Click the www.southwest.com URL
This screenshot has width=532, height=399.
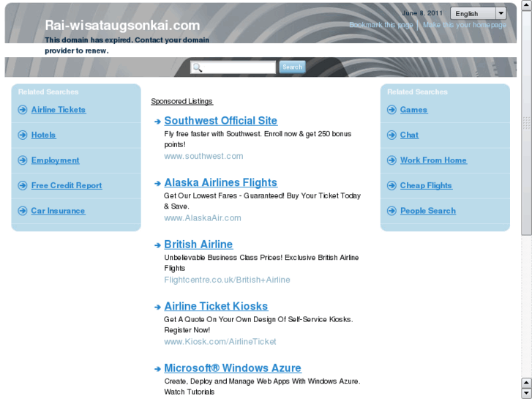point(203,156)
